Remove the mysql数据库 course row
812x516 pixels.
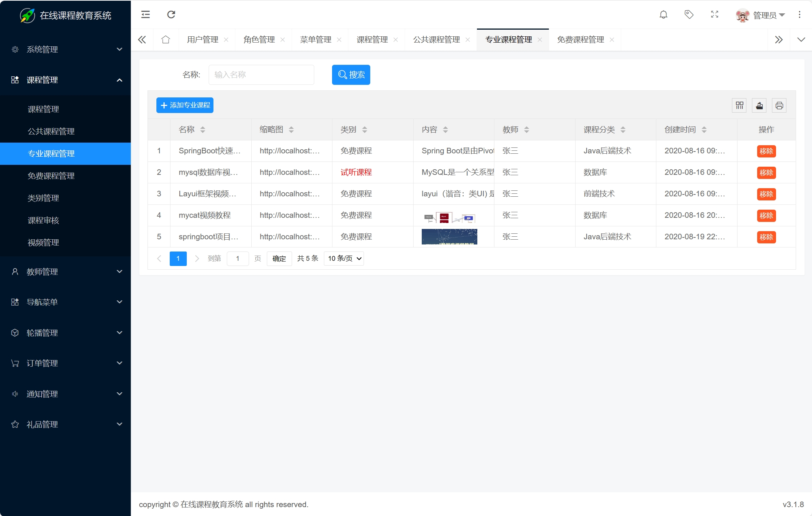click(x=766, y=173)
